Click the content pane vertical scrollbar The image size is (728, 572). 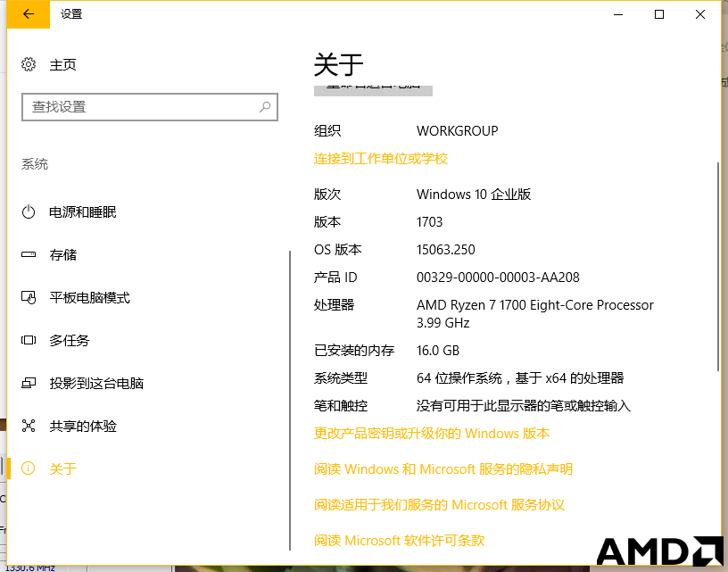point(718,267)
